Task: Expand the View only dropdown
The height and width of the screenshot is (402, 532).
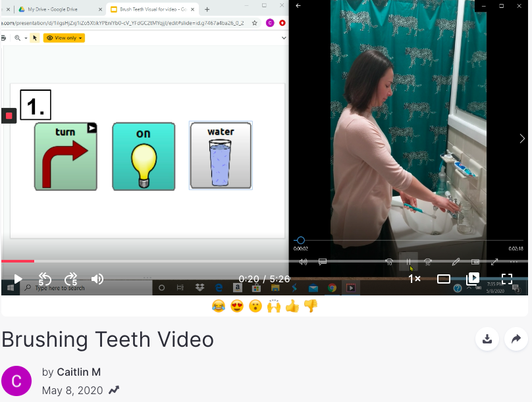Action: click(65, 38)
